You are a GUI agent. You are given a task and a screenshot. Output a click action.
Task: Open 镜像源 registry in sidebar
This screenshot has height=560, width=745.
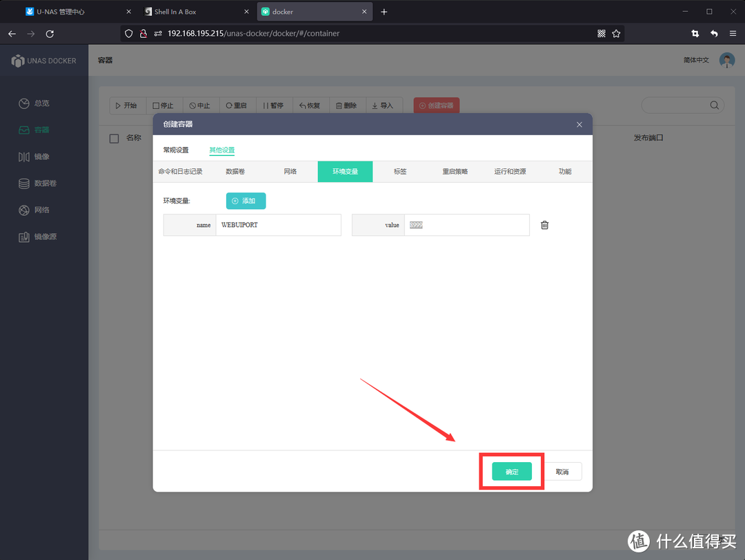37,237
